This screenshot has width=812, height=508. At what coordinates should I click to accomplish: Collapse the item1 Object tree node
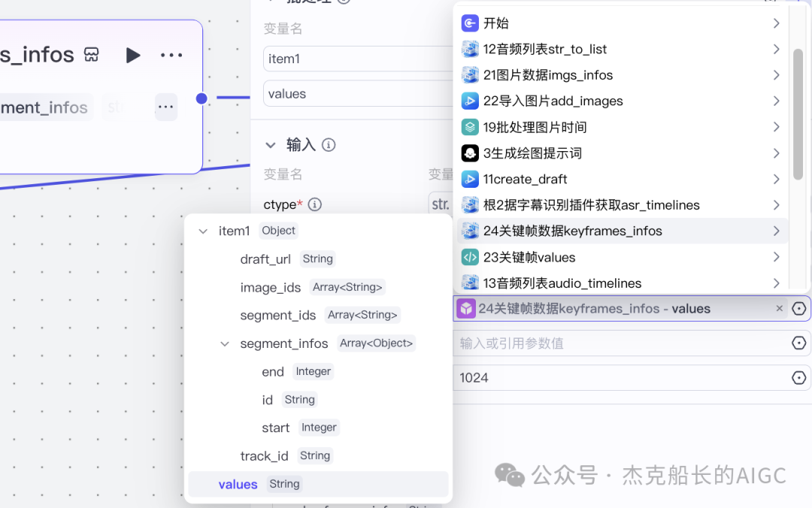[x=203, y=231]
